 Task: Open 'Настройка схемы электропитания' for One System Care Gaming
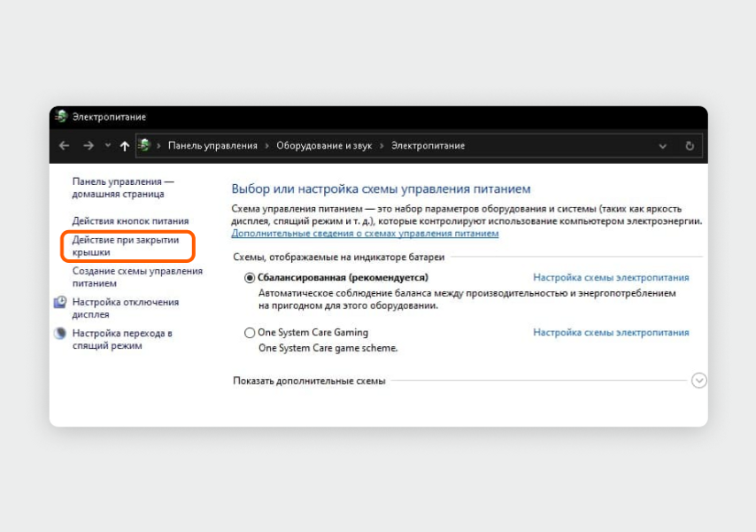tap(611, 332)
